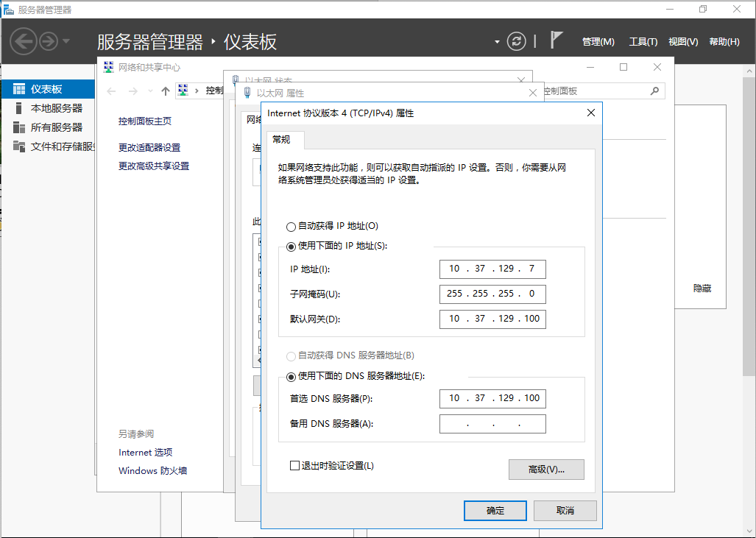Enable 退出时验证设置 checkbox
This screenshot has height=538, width=756.
(294, 466)
